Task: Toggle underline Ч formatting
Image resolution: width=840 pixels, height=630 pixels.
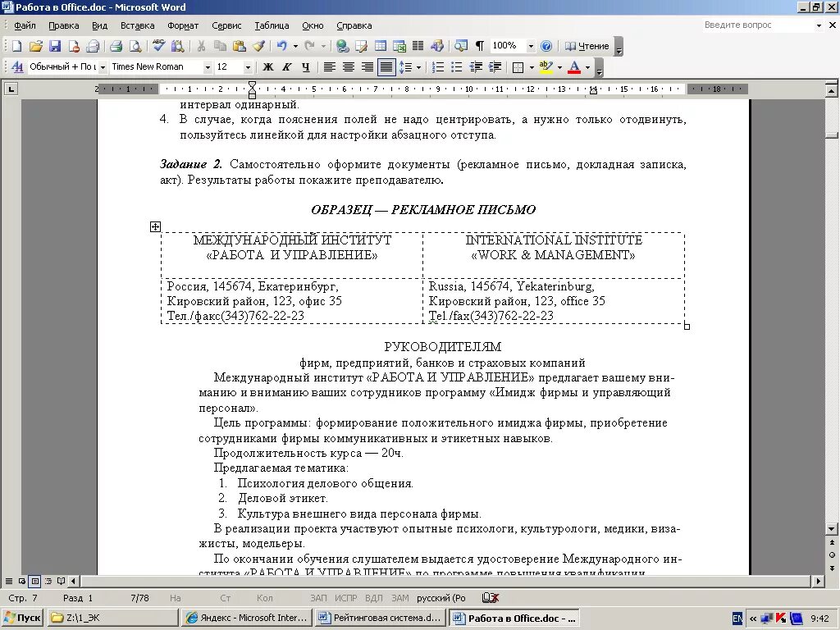Action: click(305, 67)
